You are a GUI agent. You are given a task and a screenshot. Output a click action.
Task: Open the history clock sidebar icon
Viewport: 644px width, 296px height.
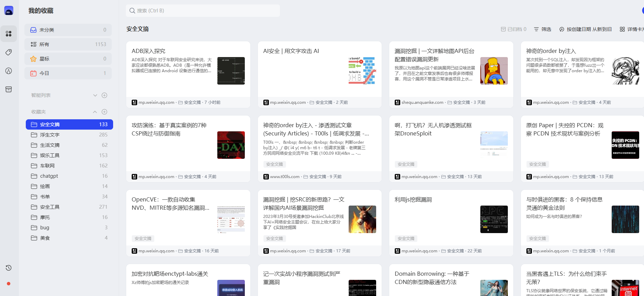pyautogui.click(x=9, y=268)
